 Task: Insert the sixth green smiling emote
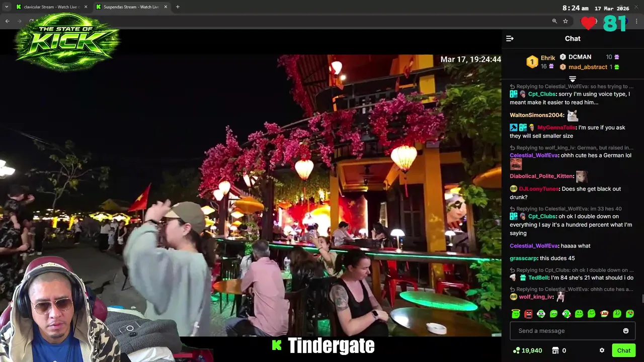[579, 314]
